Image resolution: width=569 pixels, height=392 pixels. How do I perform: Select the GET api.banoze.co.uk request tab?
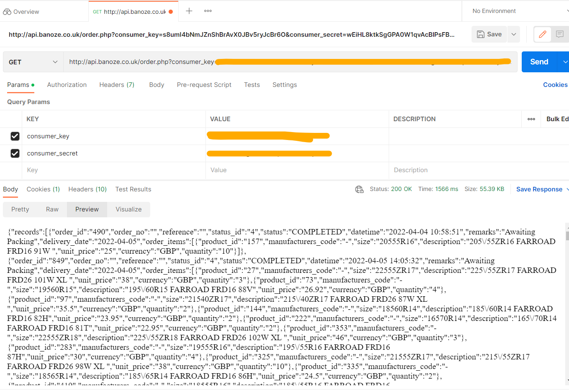coord(133,12)
